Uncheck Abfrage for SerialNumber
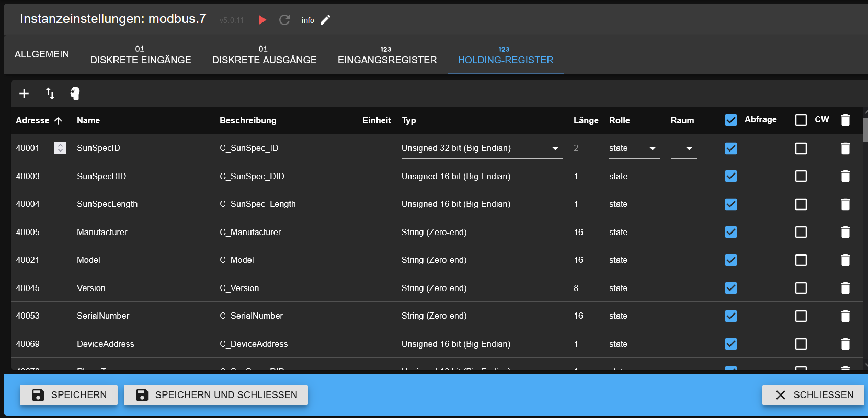 click(731, 316)
